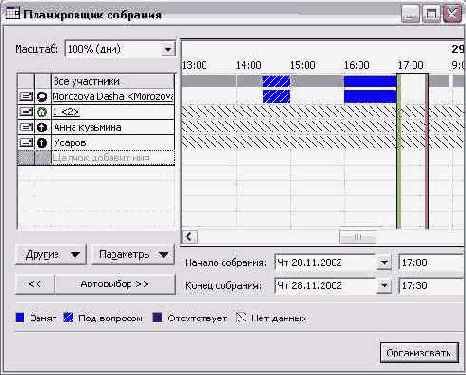The image size is (466, 375).
Task: Click the attendee type icon beside Усаров
Action: click(42, 143)
